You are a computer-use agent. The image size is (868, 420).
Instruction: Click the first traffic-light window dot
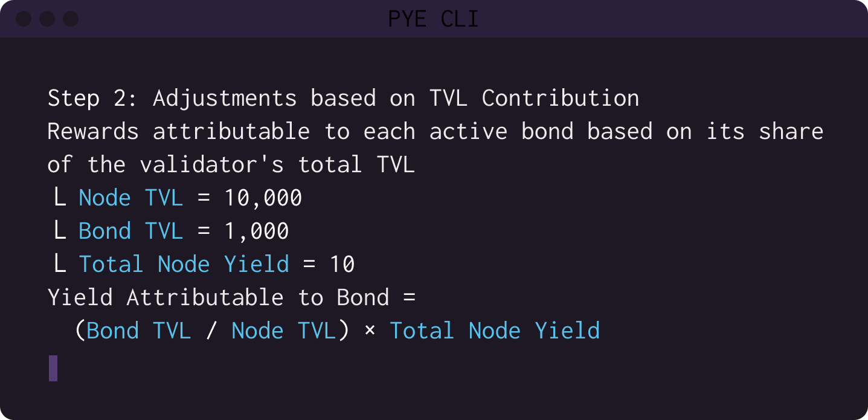[24, 19]
